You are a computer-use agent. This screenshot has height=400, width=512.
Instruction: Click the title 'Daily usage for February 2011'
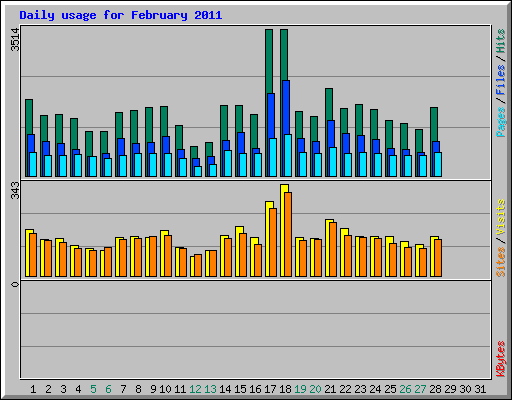click(120, 15)
